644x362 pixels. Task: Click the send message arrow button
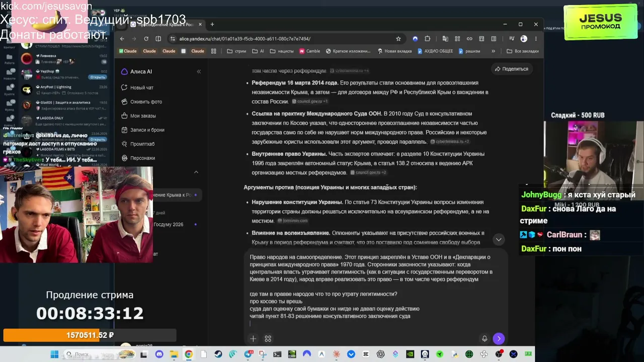point(499,338)
